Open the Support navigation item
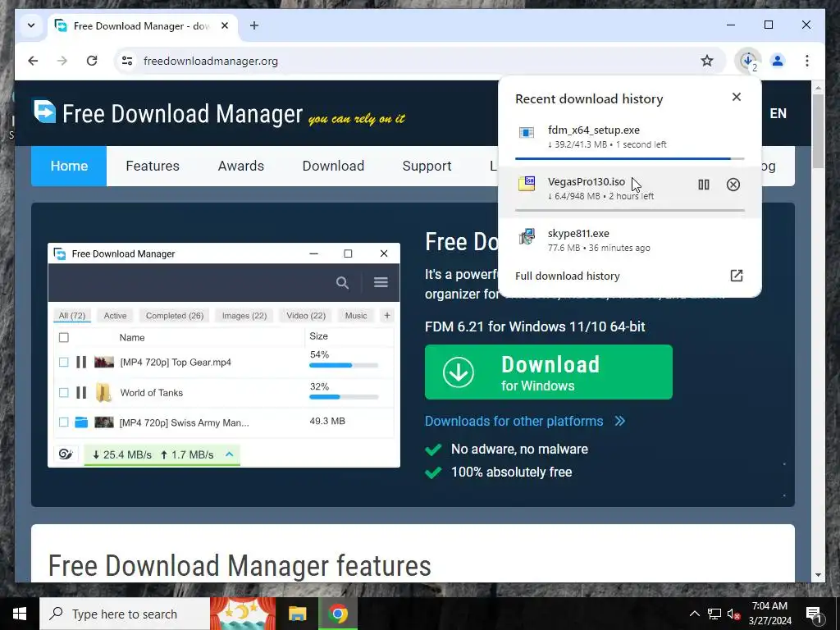The width and height of the screenshot is (840, 630). [427, 166]
